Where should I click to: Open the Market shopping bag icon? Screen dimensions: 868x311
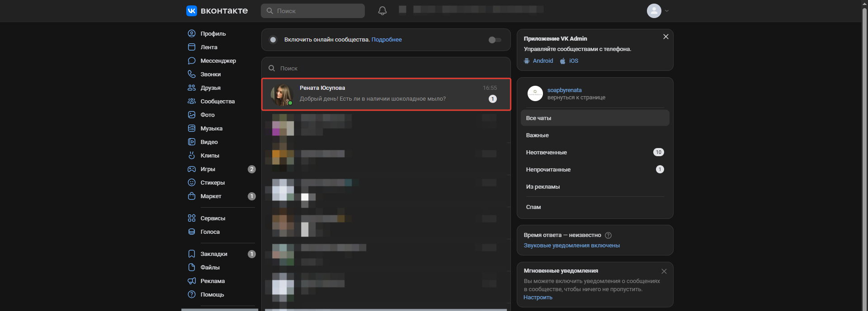[x=192, y=196]
